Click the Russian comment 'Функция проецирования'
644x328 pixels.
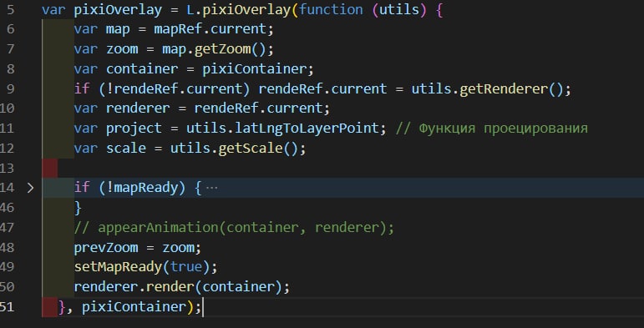point(503,129)
